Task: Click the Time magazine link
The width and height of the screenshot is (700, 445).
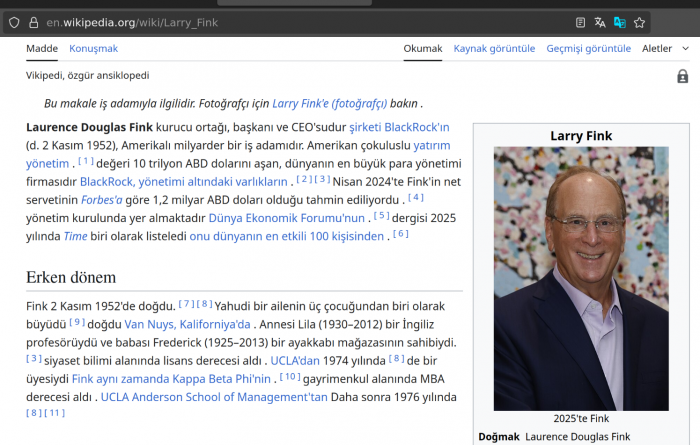Action: 75,236
